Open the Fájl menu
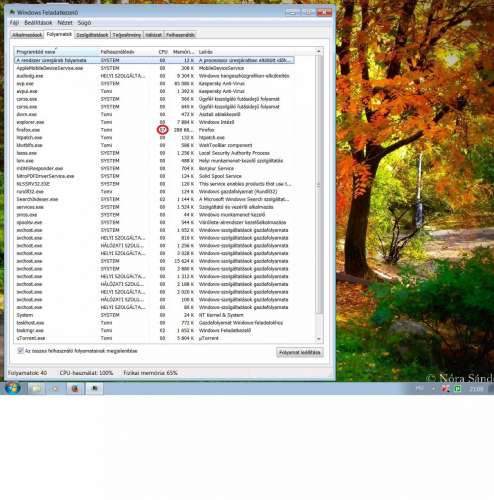Viewport: 494px width, 500px height. click(x=14, y=23)
